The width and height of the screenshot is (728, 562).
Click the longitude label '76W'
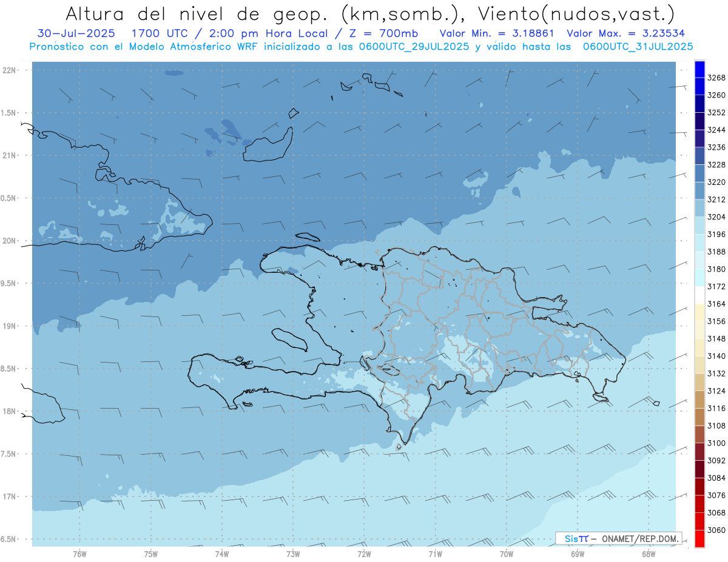79,554
